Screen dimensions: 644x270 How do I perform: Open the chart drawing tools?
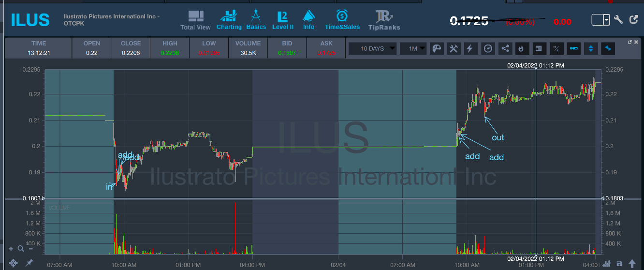454,48
